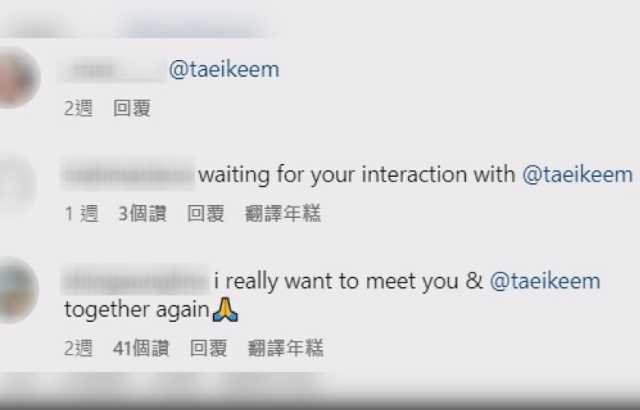Translate the 'waiting for your interaction' comment
The width and height of the screenshot is (640, 410).
click(283, 213)
